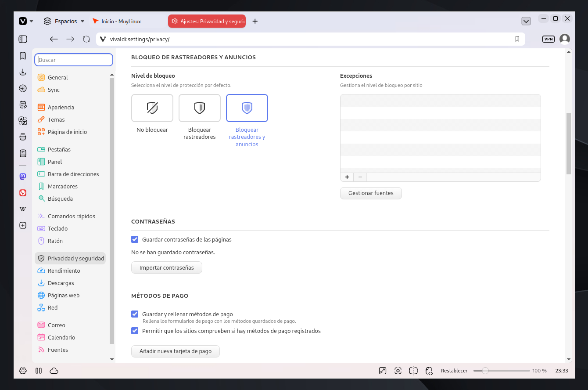Click the clock showing 23:33
This screenshot has width=588, height=390.
pos(562,371)
